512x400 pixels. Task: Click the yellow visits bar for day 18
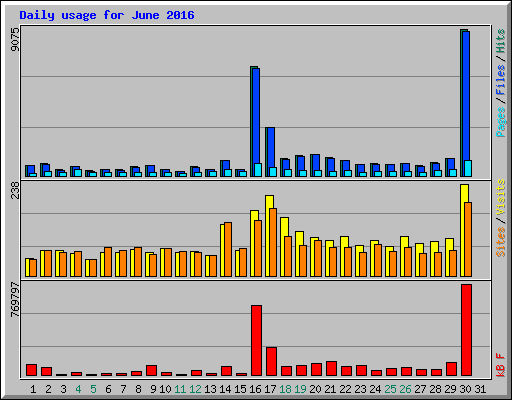click(x=283, y=247)
